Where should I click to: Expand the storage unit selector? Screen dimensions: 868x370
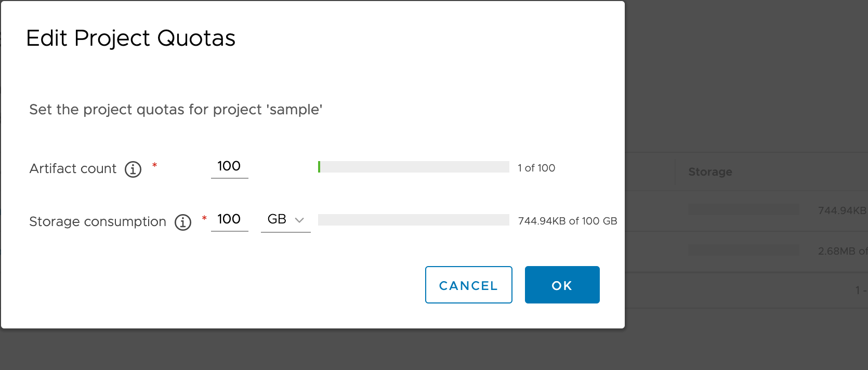[x=285, y=219]
